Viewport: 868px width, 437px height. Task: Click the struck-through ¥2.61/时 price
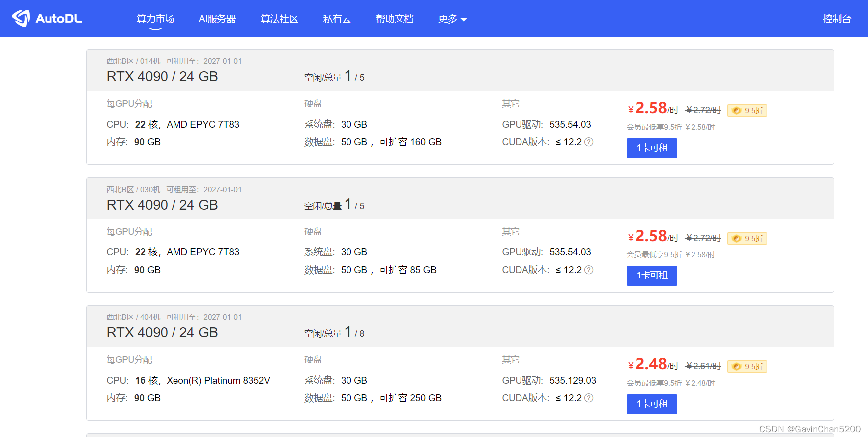[703, 366]
